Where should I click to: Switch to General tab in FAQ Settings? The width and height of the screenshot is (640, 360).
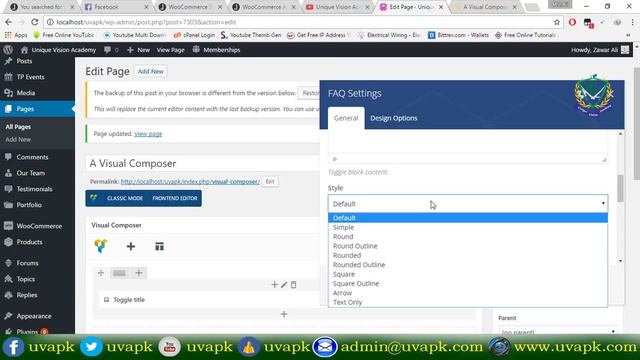346,118
